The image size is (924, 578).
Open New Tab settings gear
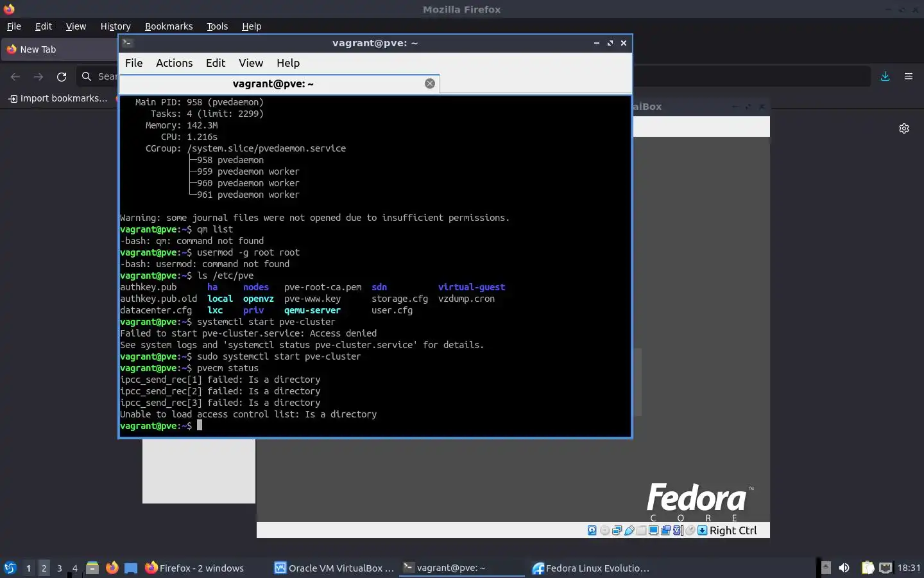pos(904,128)
